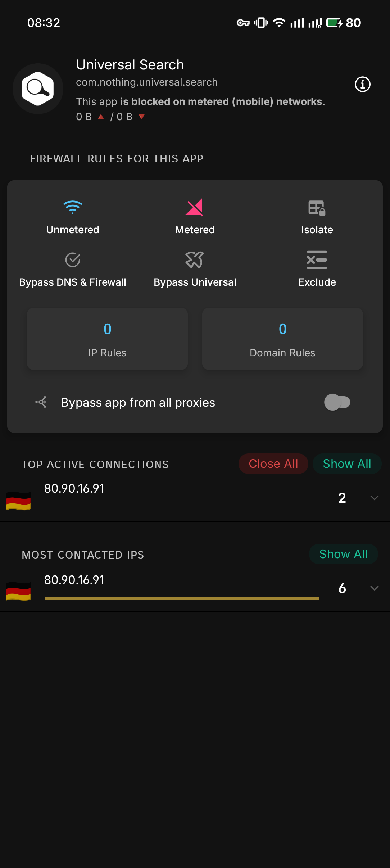The image size is (390, 868).
Task: Click the yellow contact-count progress bar
Action: tap(182, 598)
